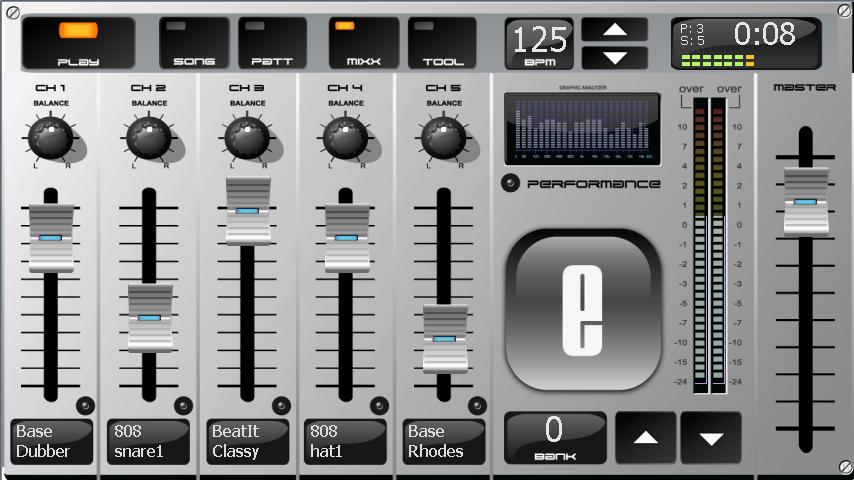
Task: Switch to the SONG view
Action: pos(194,43)
